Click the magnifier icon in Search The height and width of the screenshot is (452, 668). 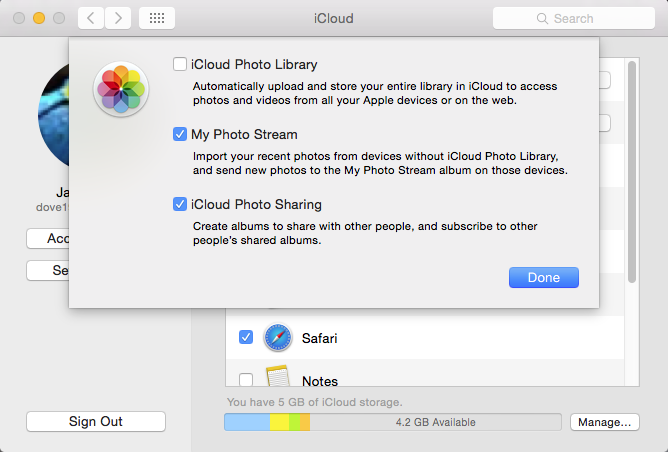542,18
